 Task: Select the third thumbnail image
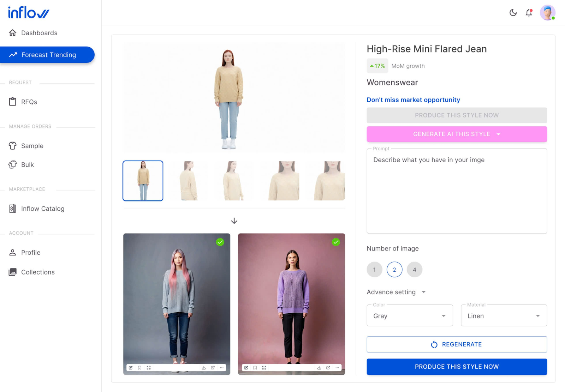(234, 181)
